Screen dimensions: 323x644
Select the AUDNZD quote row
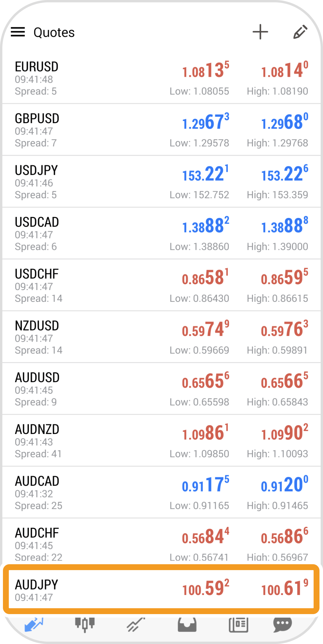pos(161,440)
